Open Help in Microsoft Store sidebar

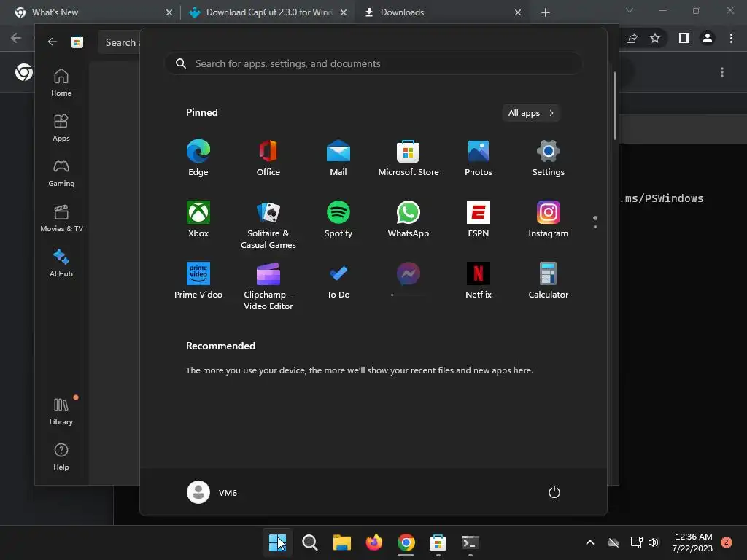[61, 456]
